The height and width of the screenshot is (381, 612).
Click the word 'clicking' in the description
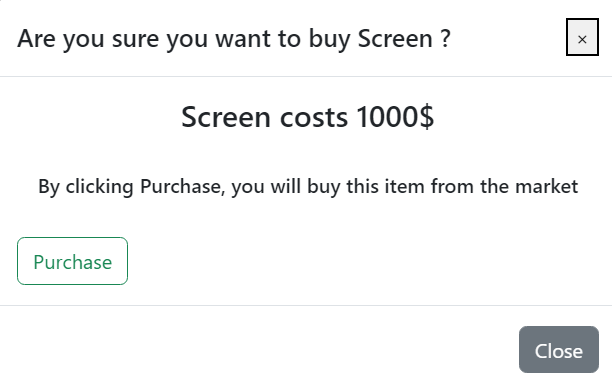coord(100,187)
